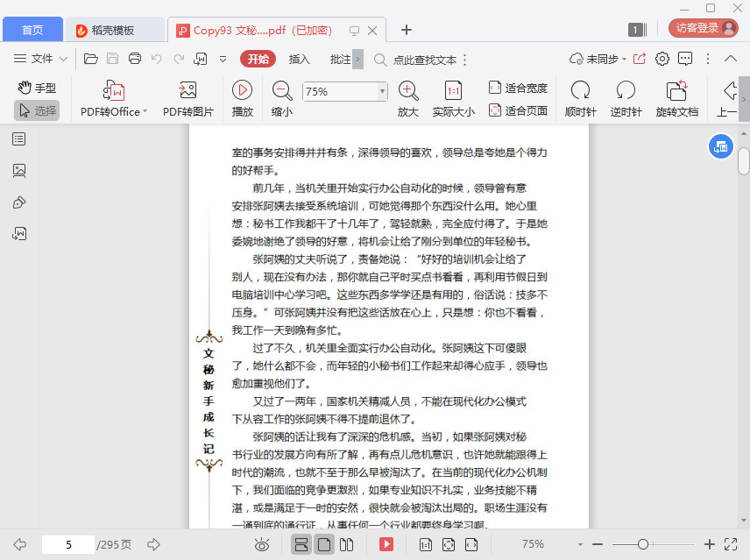Image resolution: width=750 pixels, height=560 pixels.
Task: Rotate the page 逆时针 (counterclockwise)
Action: pos(626,90)
